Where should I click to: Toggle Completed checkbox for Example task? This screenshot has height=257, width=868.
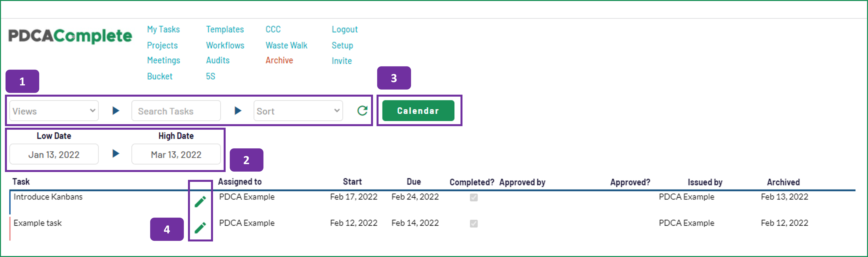tap(474, 224)
